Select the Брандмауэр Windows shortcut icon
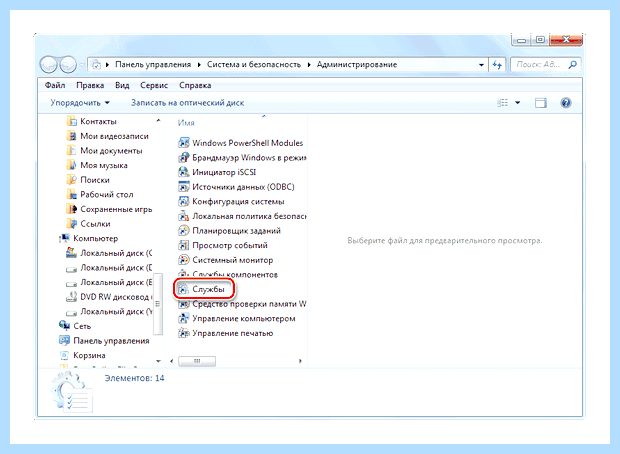This screenshot has width=620, height=454. click(183, 157)
